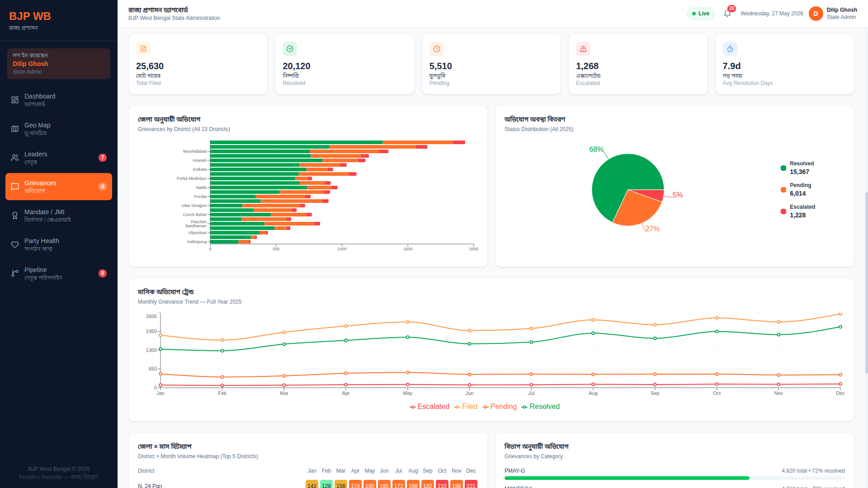The image size is (868, 488).
Task: Click the Kolkata district bar label
Action: pyautogui.click(x=200, y=169)
